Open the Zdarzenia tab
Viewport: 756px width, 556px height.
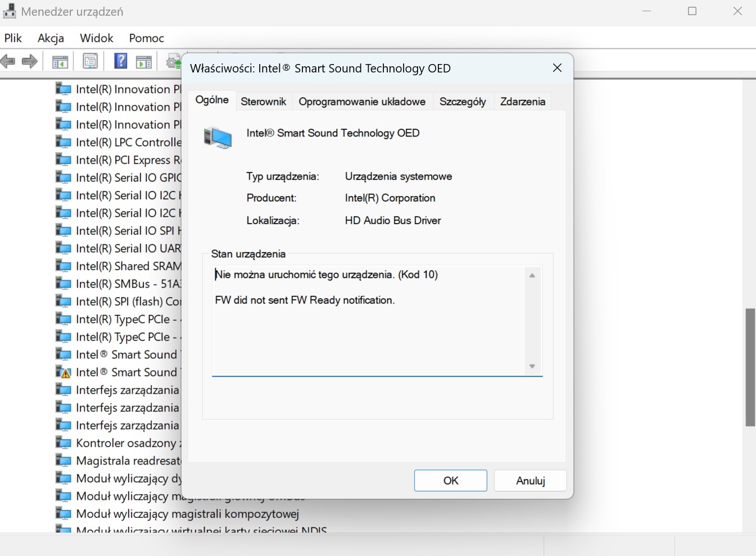point(523,102)
